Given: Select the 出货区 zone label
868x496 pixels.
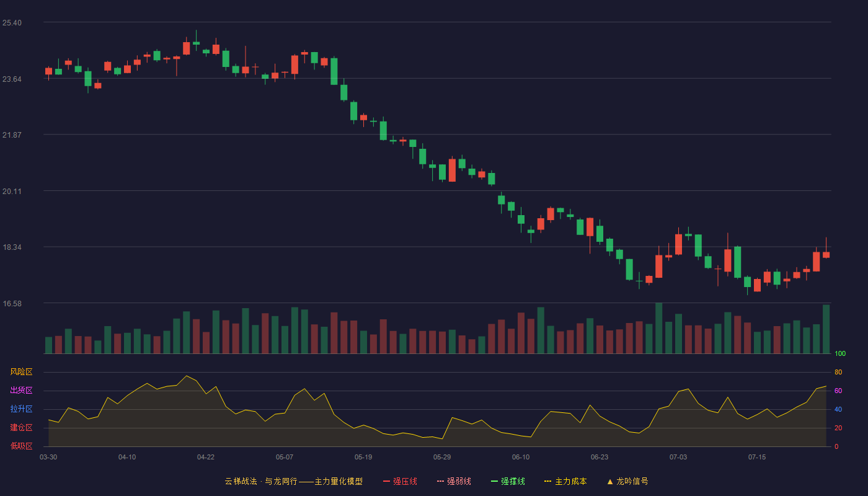Looking at the screenshot, I should (x=21, y=391).
